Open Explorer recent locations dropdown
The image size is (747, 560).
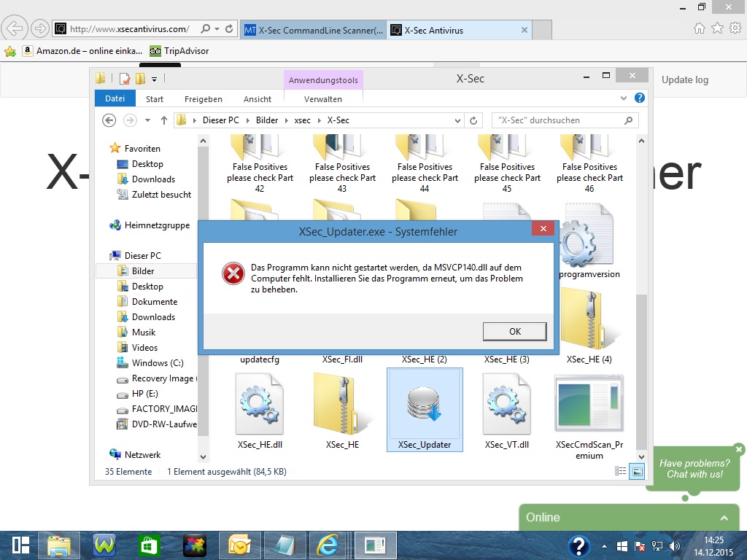(147, 120)
